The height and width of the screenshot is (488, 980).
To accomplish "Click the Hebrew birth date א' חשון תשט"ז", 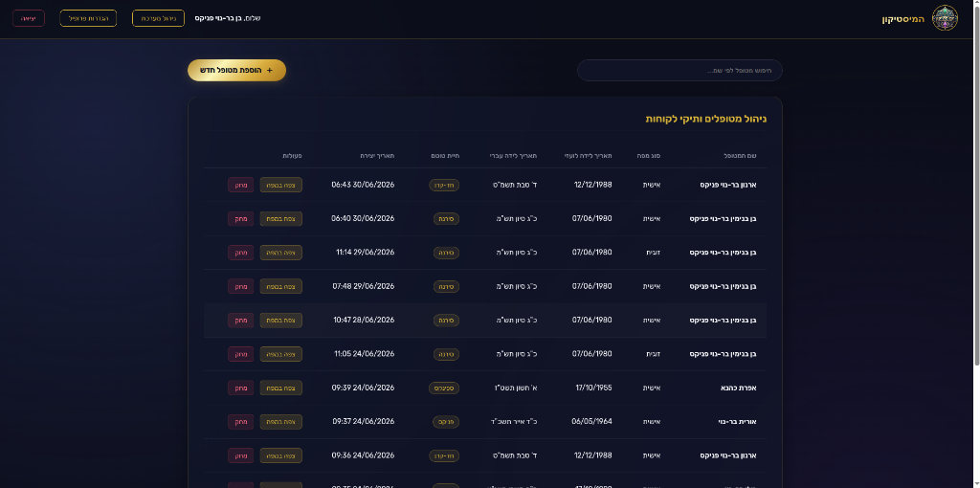I will 516,388.
